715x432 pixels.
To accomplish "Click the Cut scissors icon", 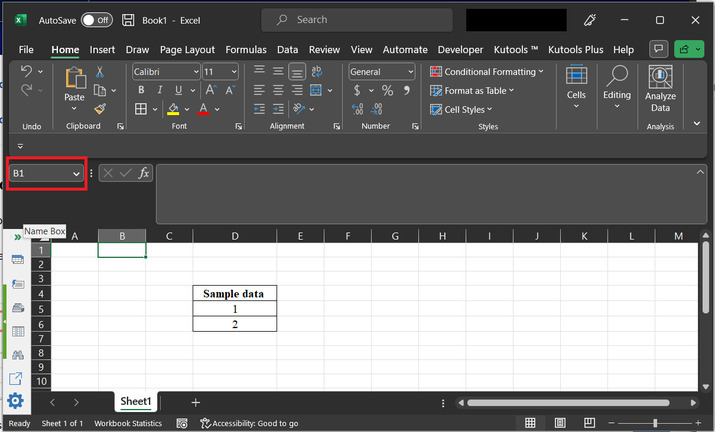I will (99, 72).
